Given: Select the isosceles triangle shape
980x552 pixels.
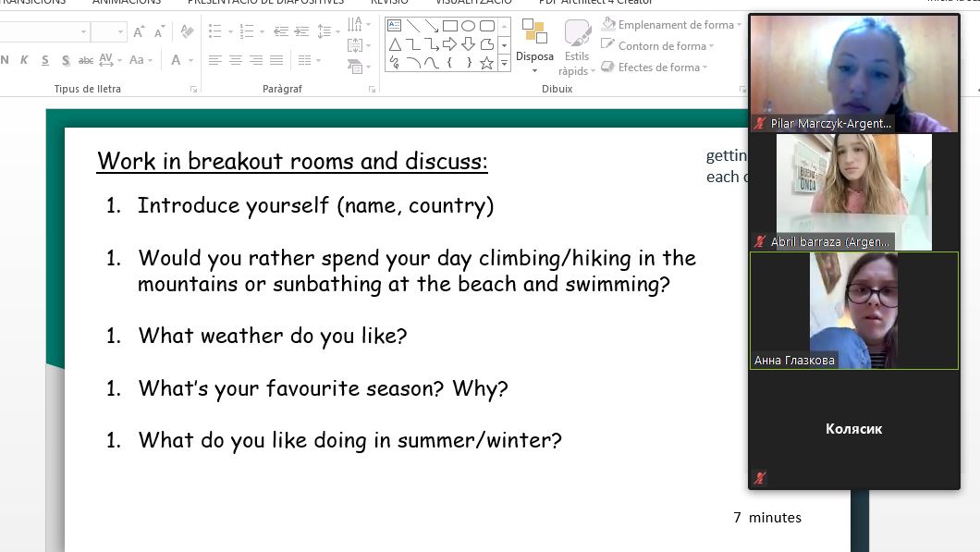Looking at the screenshot, I should point(395,44).
